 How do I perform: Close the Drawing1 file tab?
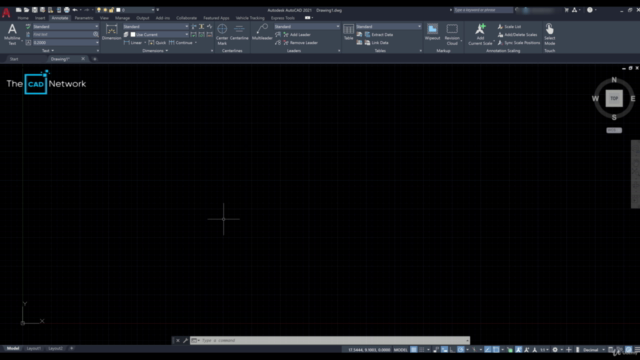(x=83, y=59)
